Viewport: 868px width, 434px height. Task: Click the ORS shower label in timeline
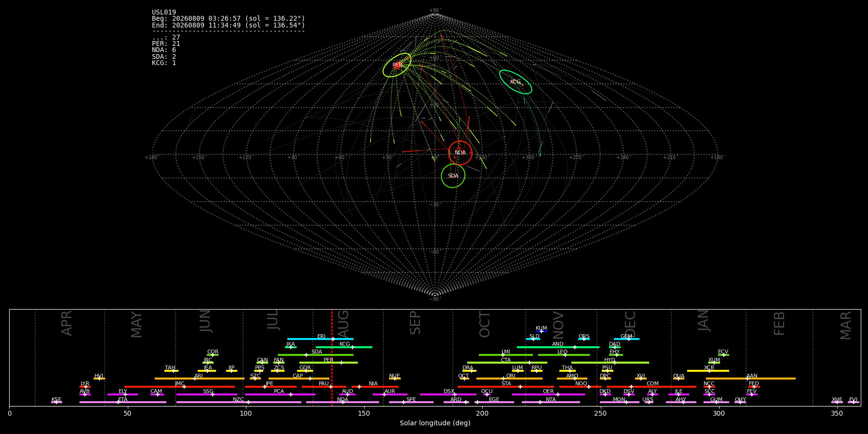point(584,337)
